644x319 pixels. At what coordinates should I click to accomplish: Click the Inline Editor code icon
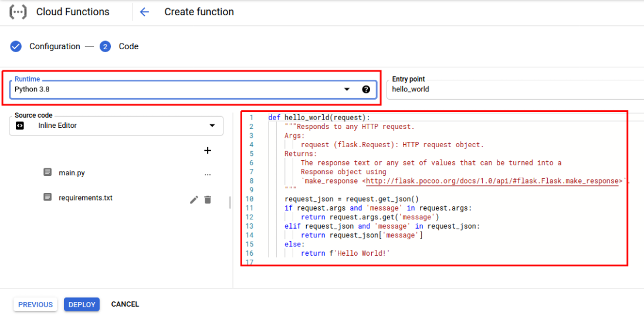point(20,125)
